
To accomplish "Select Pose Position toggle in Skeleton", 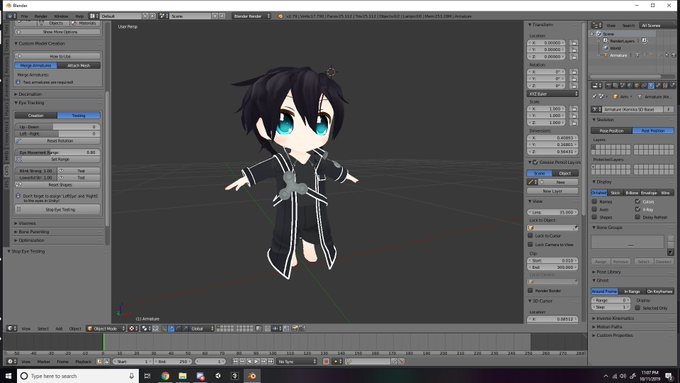I will (x=611, y=131).
